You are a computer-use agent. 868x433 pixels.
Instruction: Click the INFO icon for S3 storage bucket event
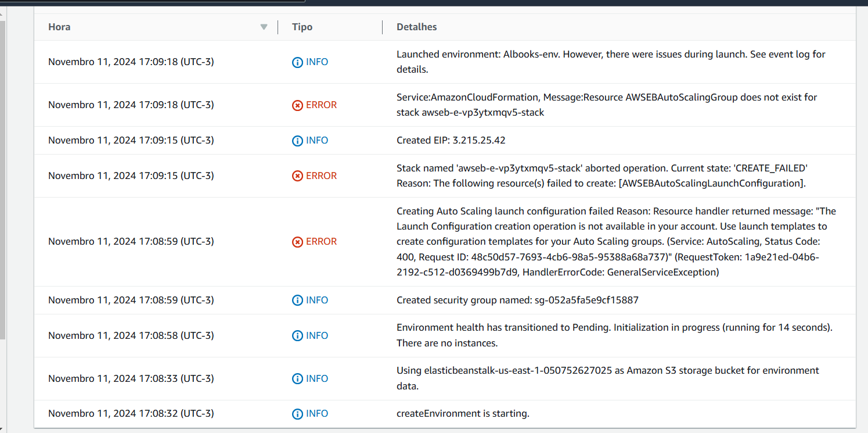pyautogui.click(x=297, y=379)
